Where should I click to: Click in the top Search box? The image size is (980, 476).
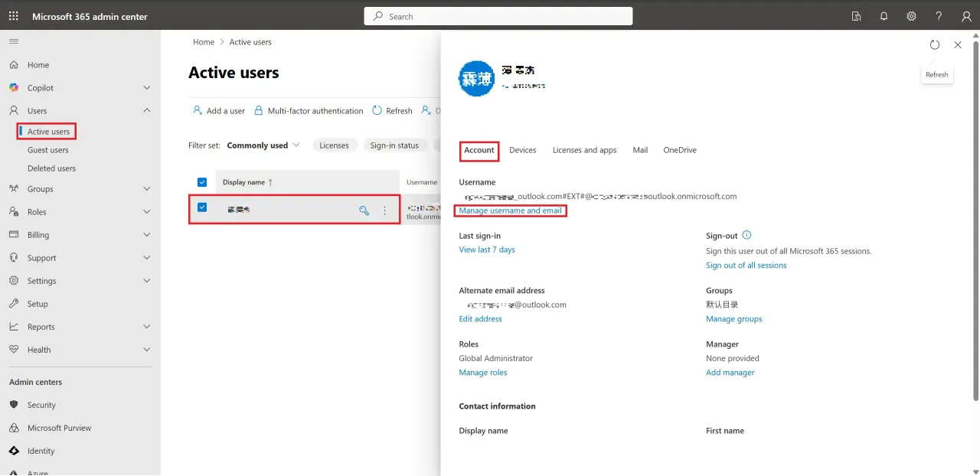point(498,16)
